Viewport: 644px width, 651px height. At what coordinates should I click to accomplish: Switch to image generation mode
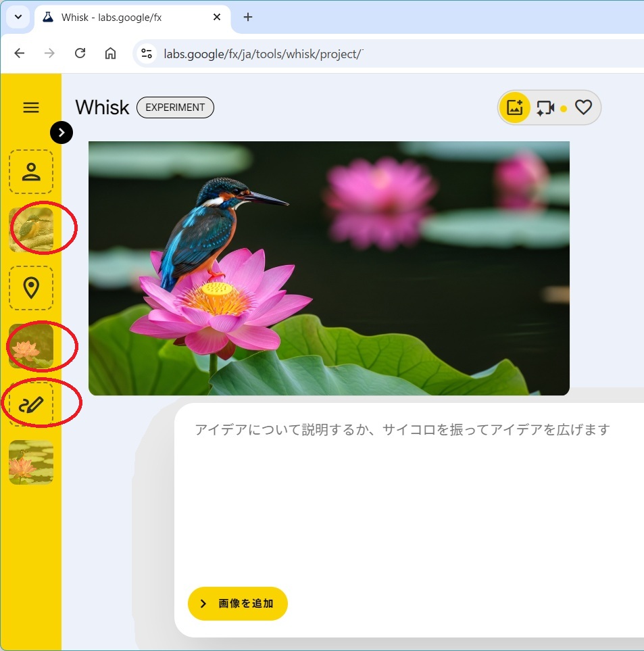click(x=515, y=107)
